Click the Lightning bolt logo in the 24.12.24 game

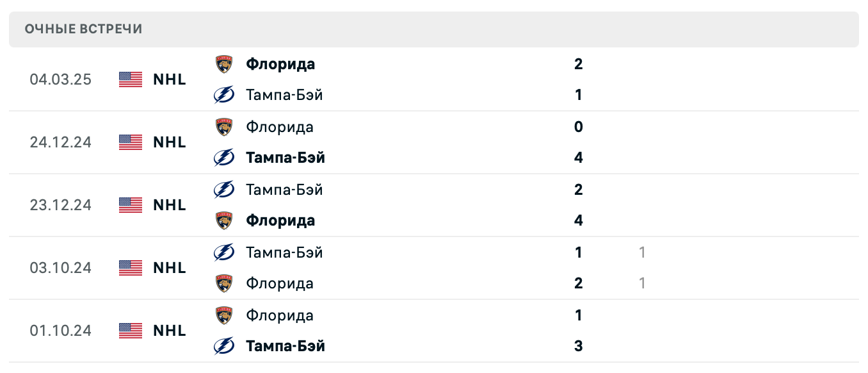223,158
